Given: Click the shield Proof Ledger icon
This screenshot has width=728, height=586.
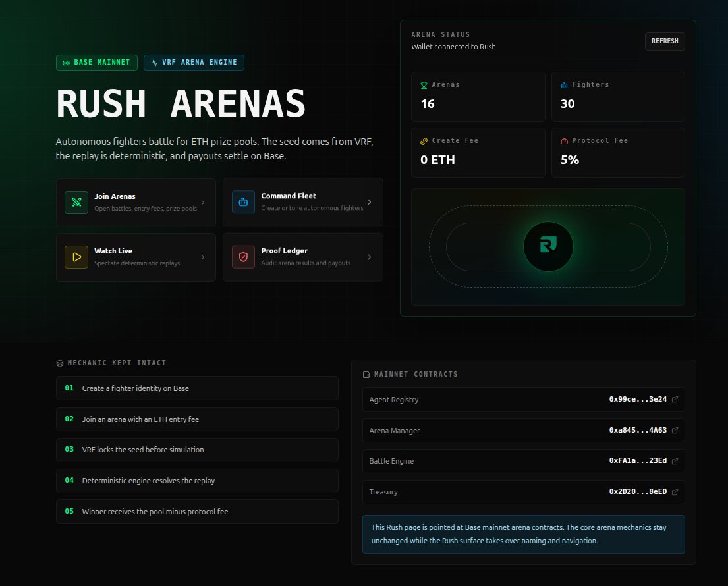Looking at the screenshot, I should coord(243,257).
